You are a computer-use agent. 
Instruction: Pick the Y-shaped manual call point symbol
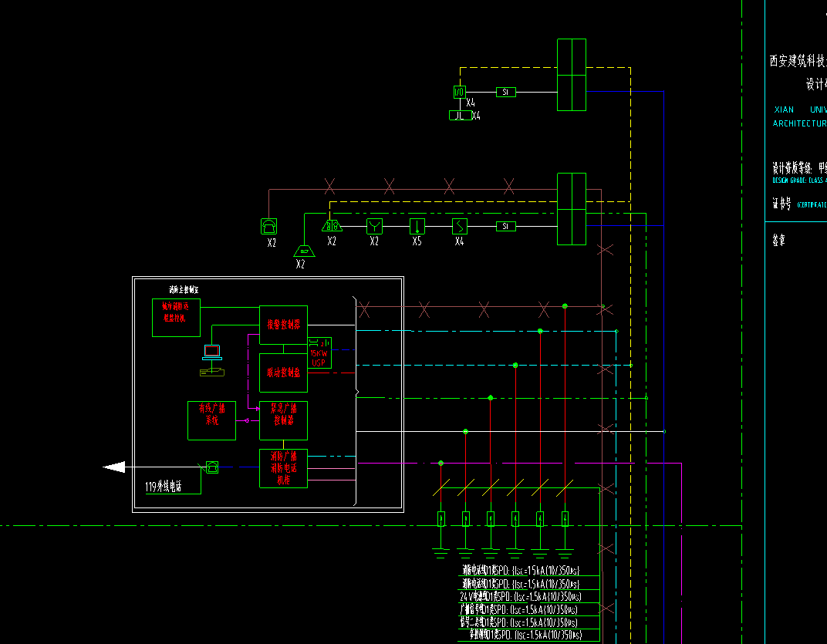374,226
